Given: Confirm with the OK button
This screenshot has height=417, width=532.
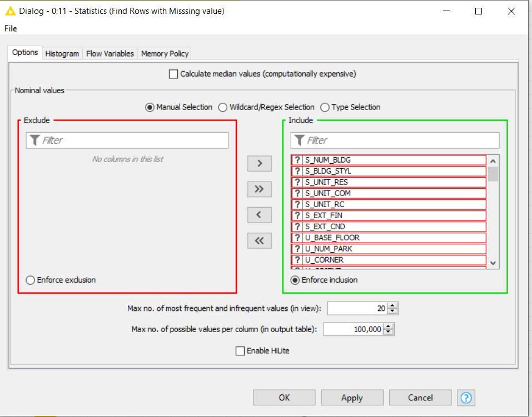Looking at the screenshot, I should click(284, 398).
